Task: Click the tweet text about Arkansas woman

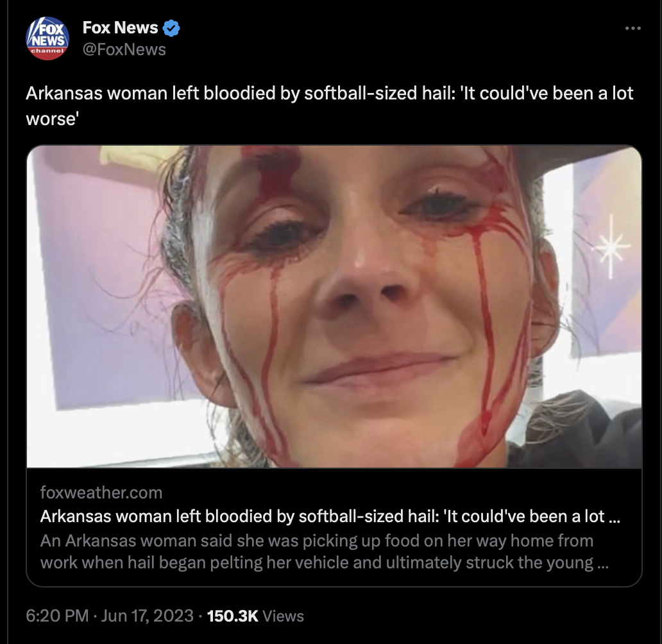Action: pos(329,106)
